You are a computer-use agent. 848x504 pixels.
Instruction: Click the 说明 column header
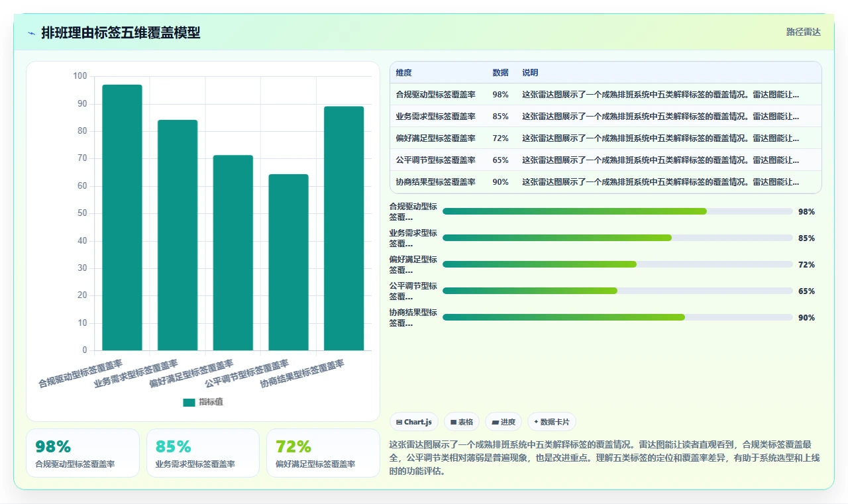[x=530, y=73]
